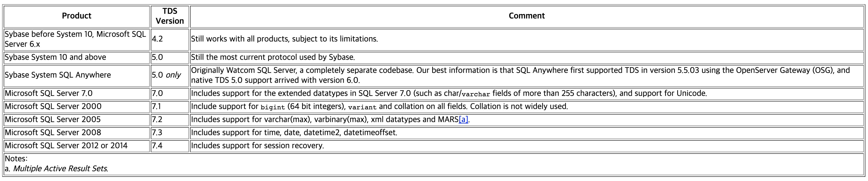This screenshot has height=181, width=868.
Task: Select the Sybase System SQL Anywhere cell
Action: tap(76, 75)
